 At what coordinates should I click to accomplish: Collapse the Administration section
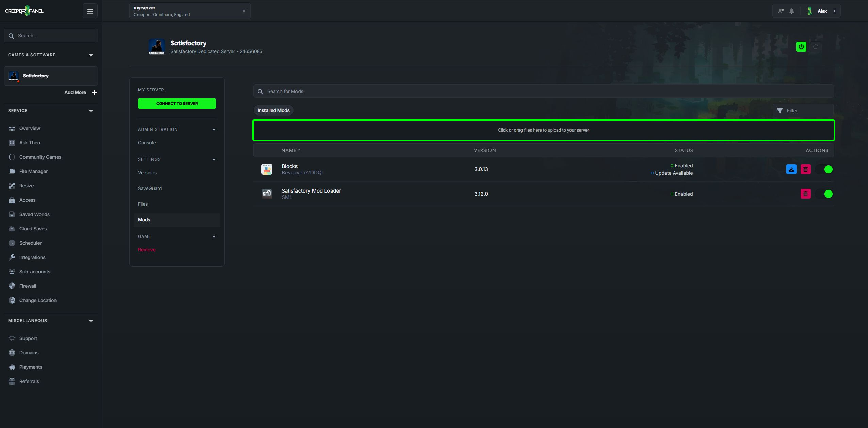click(x=214, y=129)
